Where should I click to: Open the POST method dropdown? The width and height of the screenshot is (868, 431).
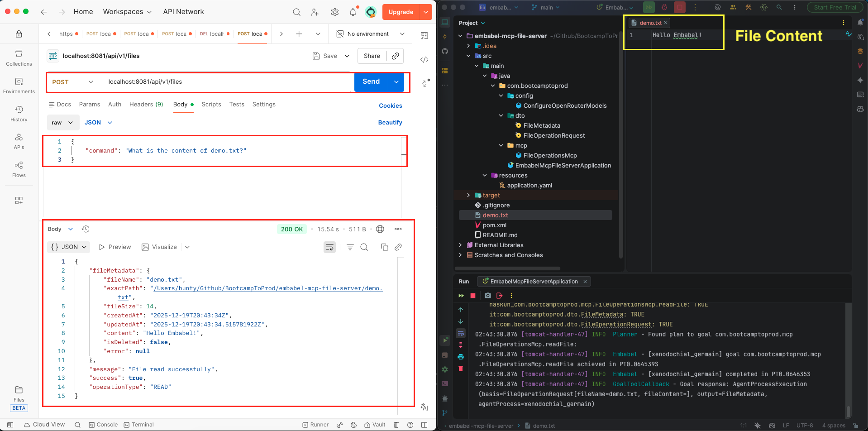pos(73,82)
